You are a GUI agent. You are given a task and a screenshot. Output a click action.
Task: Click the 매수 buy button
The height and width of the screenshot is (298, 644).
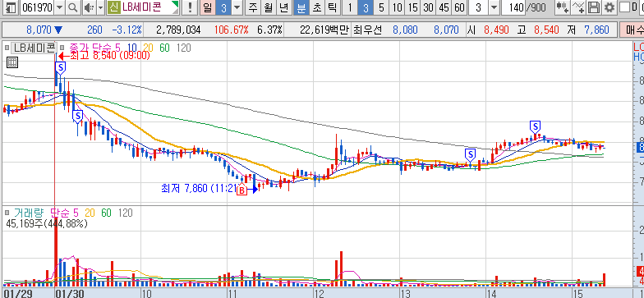point(632,30)
